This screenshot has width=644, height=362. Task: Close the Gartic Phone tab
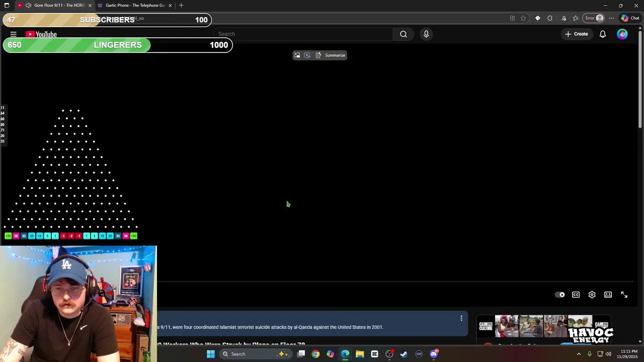pyautogui.click(x=170, y=6)
